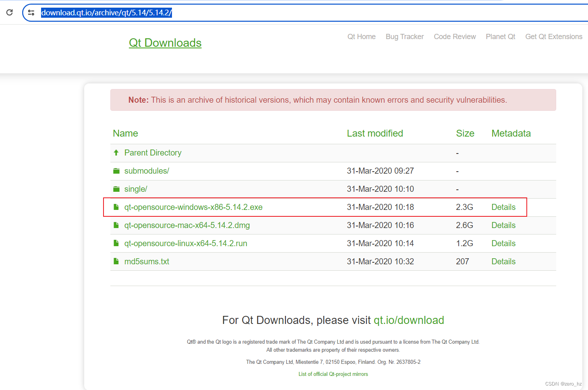588x390 pixels.
Task: Open Details for md5sums.txt
Action: pyautogui.click(x=503, y=261)
